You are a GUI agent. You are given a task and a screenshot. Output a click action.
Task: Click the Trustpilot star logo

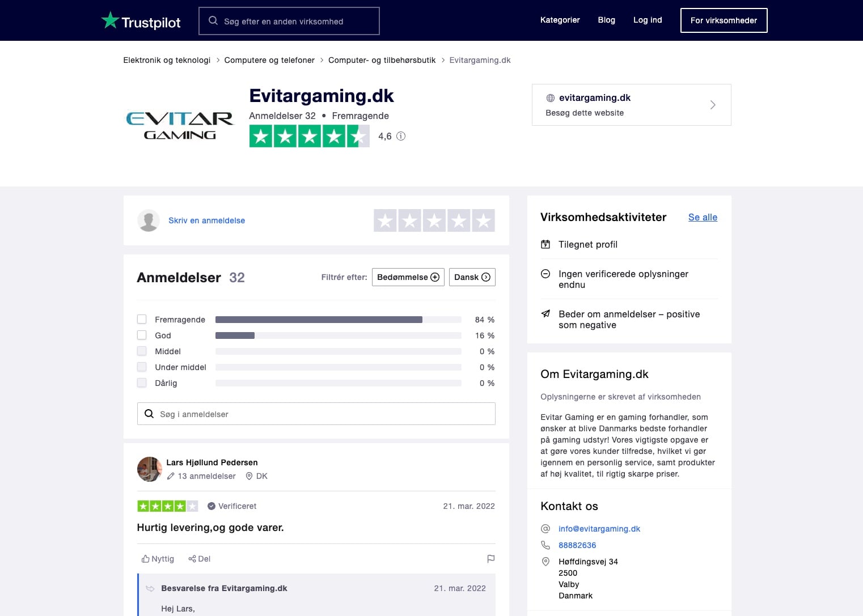pos(110,21)
